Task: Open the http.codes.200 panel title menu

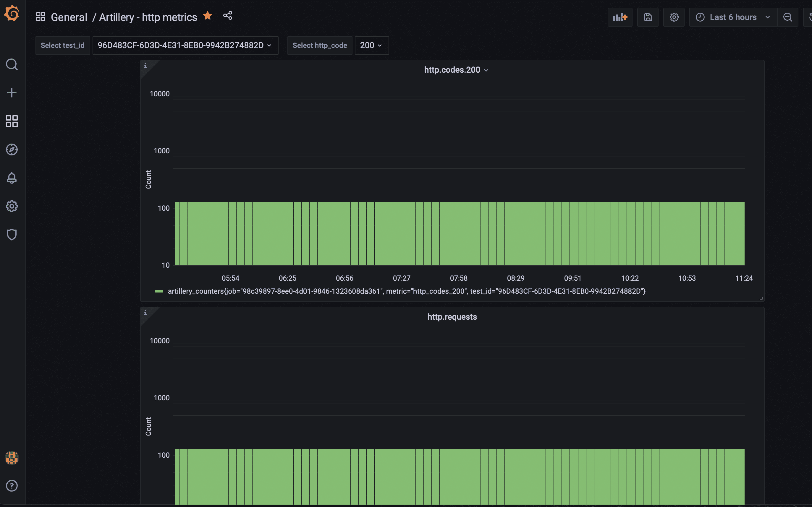Action: 456,70
